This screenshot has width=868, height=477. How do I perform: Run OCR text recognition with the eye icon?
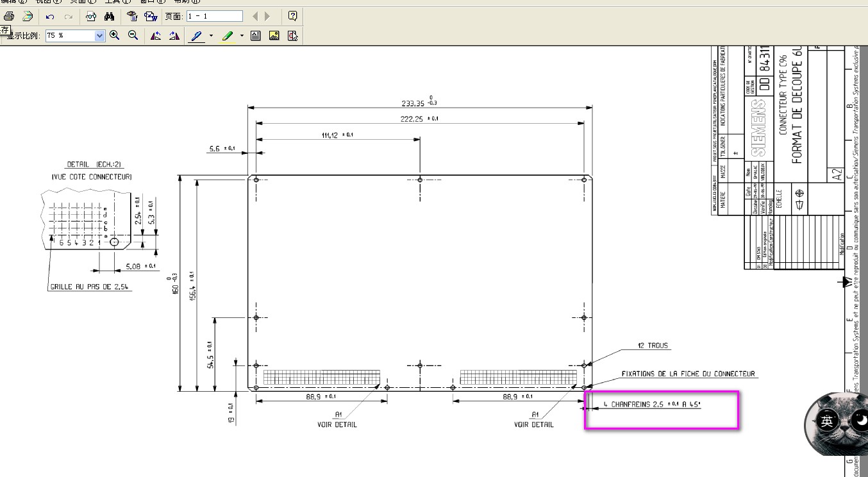coord(132,16)
